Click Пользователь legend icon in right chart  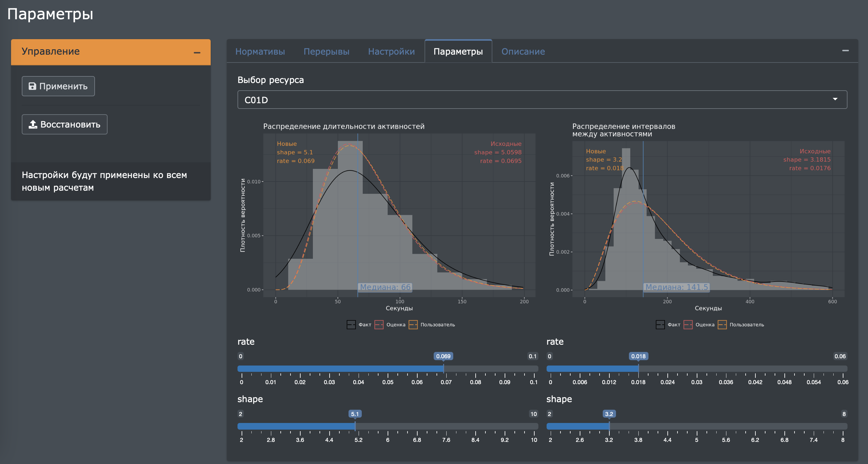click(722, 325)
